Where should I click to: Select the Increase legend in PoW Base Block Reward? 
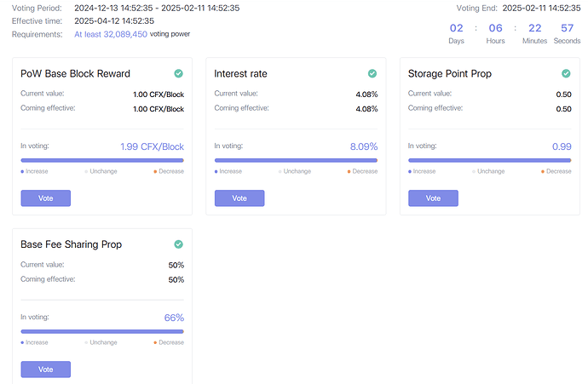[x=36, y=171]
